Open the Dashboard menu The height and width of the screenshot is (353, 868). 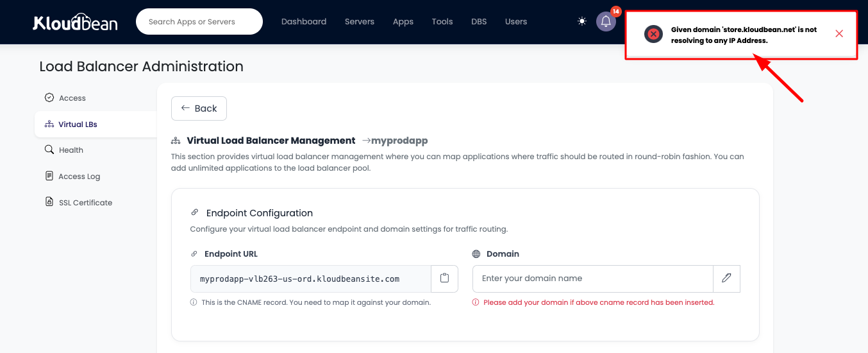(304, 21)
